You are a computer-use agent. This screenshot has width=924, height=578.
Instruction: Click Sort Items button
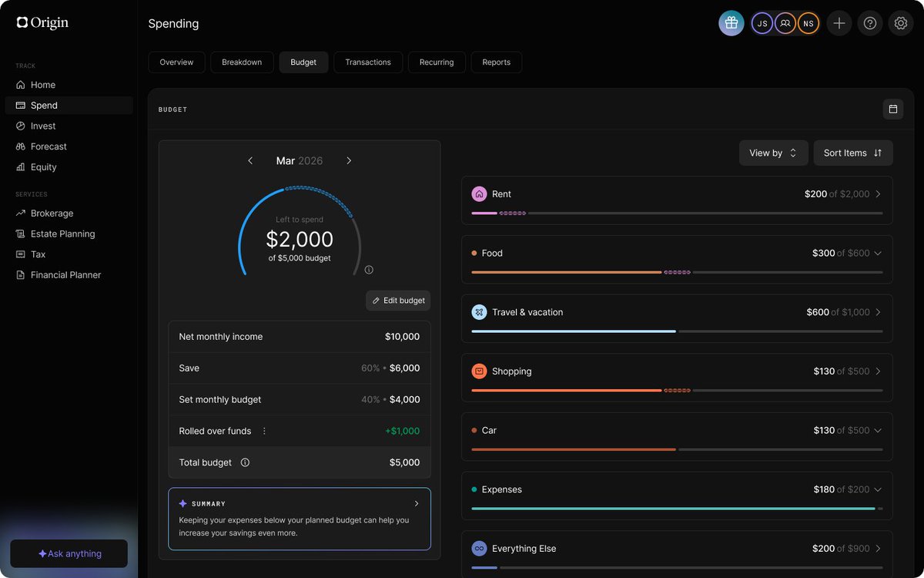pos(853,153)
